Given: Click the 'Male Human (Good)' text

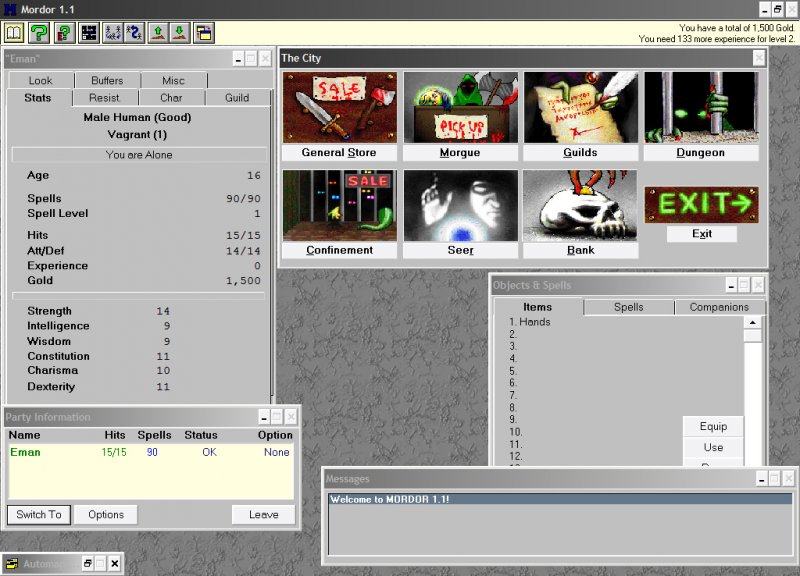Looking at the screenshot, I should tap(137, 117).
